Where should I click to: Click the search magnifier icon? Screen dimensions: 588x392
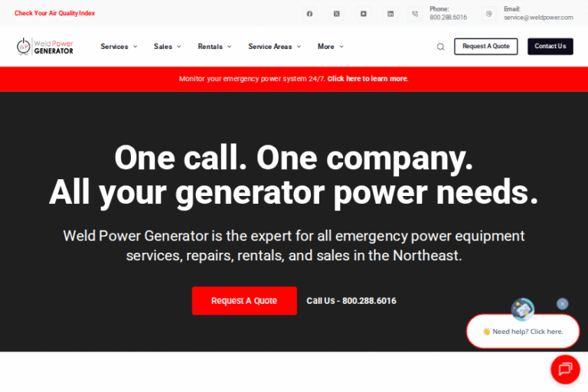pos(440,47)
